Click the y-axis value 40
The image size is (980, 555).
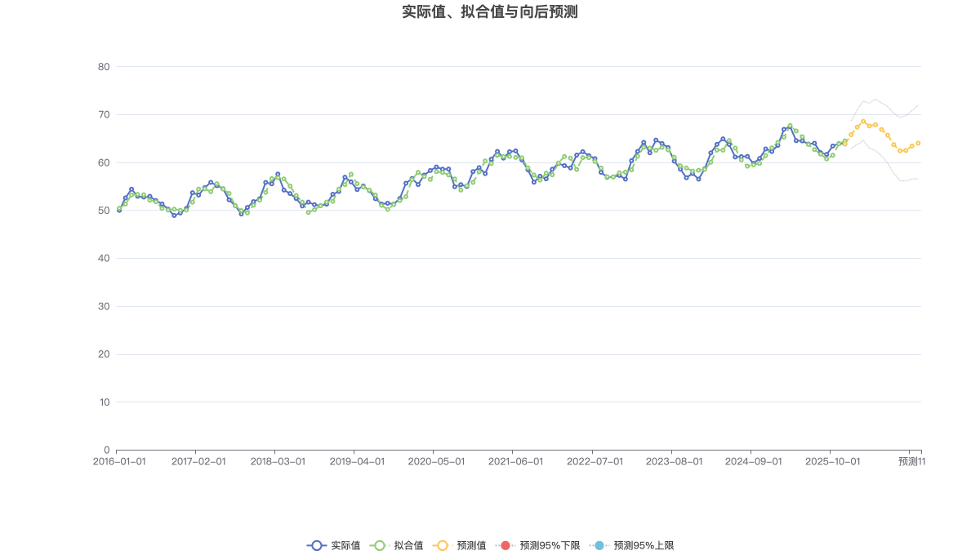tap(104, 259)
